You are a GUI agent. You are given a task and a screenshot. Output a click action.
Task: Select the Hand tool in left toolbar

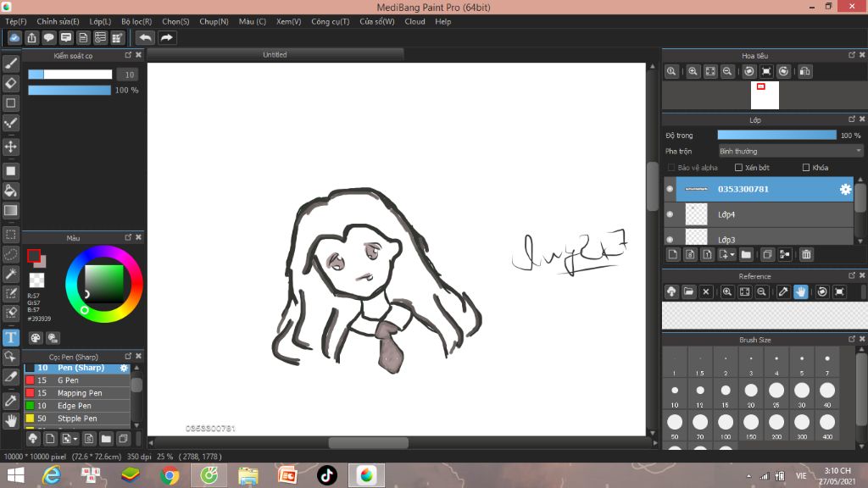pos(10,421)
